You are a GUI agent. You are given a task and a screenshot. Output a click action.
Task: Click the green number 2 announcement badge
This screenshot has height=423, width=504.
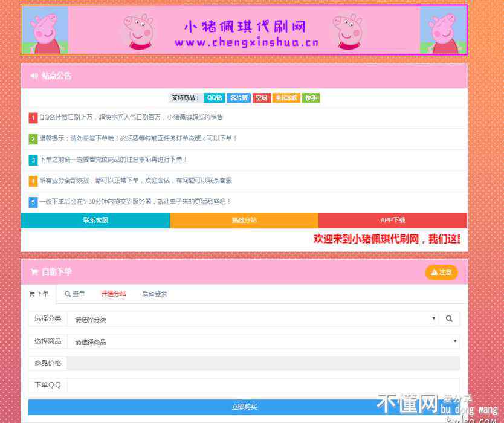pos(33,139)
